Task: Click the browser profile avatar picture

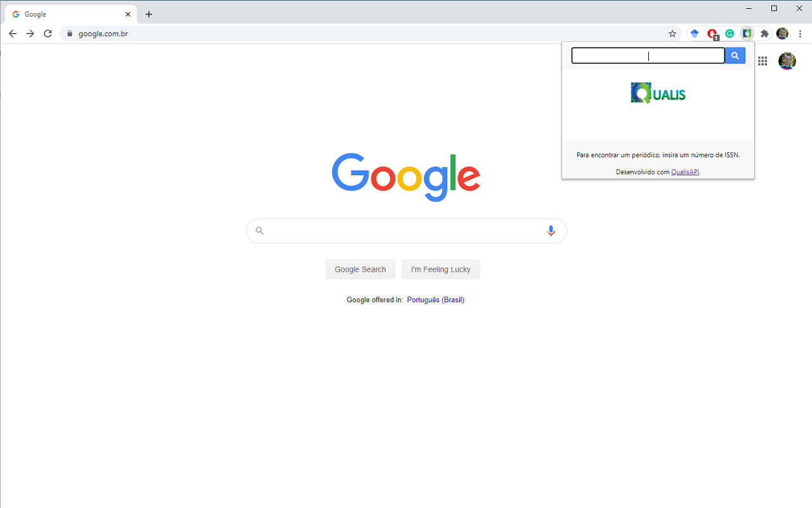Action: click(782, 34)
